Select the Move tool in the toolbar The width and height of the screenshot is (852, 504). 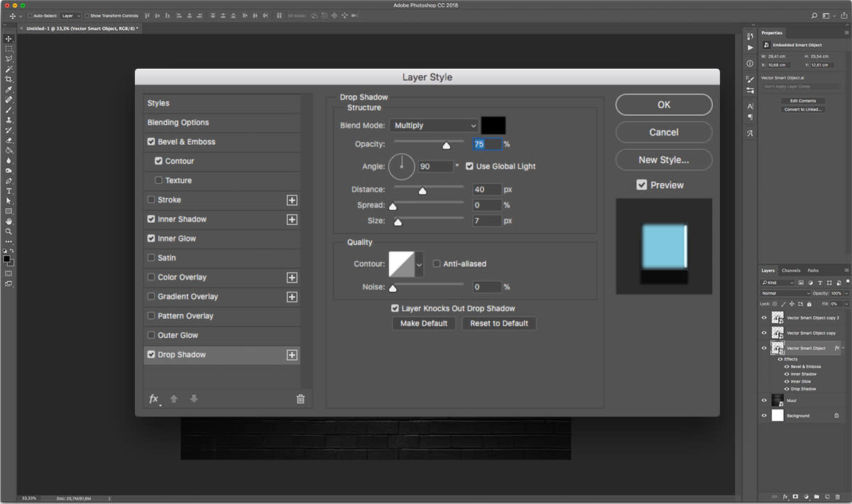[x=9, y=38]
